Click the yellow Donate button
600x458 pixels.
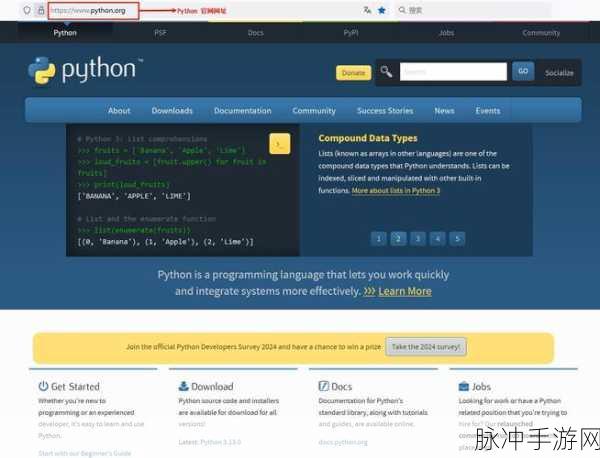354,73
